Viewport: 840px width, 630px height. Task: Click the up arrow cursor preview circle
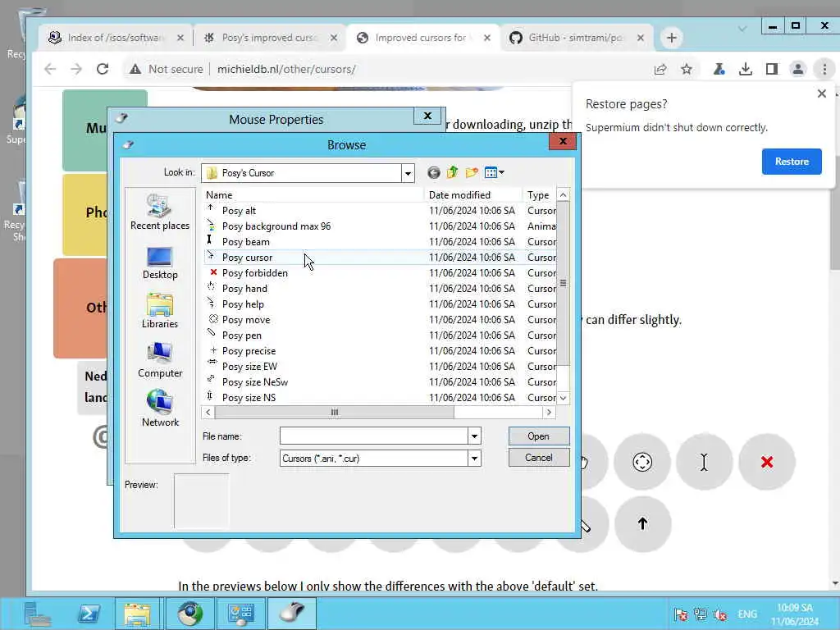642,523
